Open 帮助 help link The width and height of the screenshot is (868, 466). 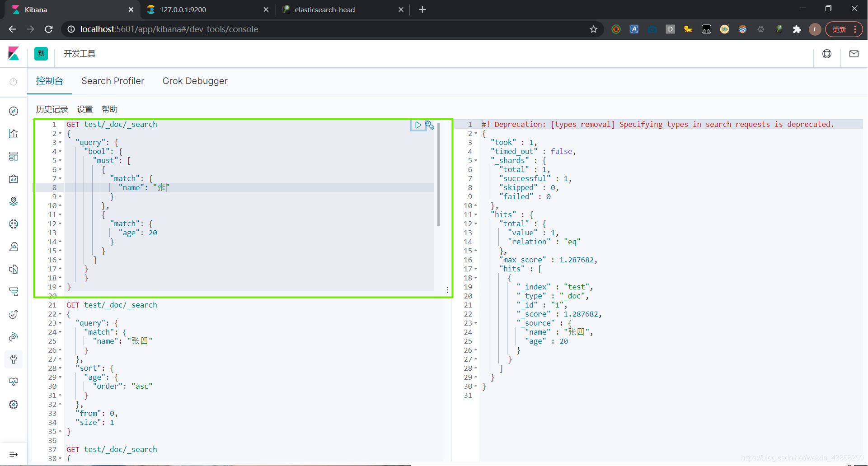109,109
